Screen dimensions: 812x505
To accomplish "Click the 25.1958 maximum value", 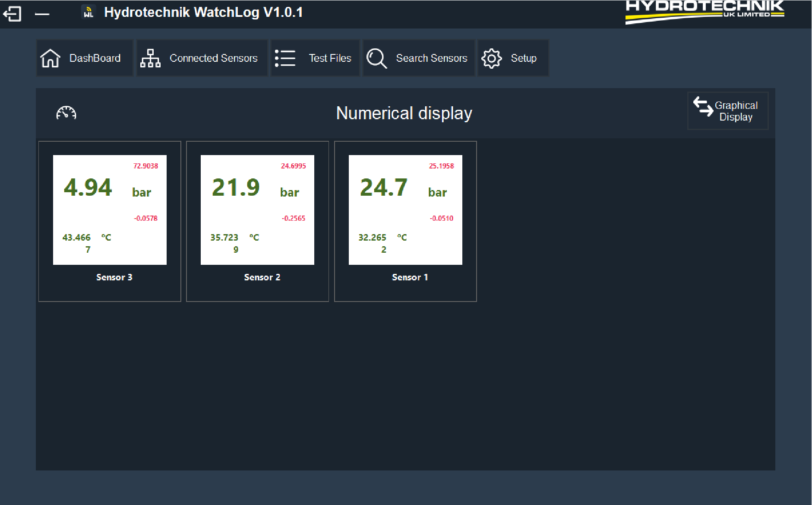I will [441, 166].
